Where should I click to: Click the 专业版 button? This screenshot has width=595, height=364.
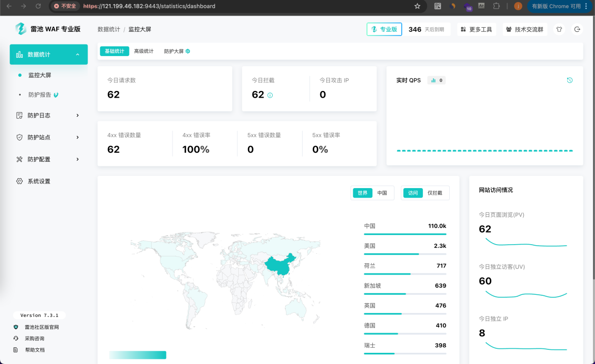coord(384,29)
